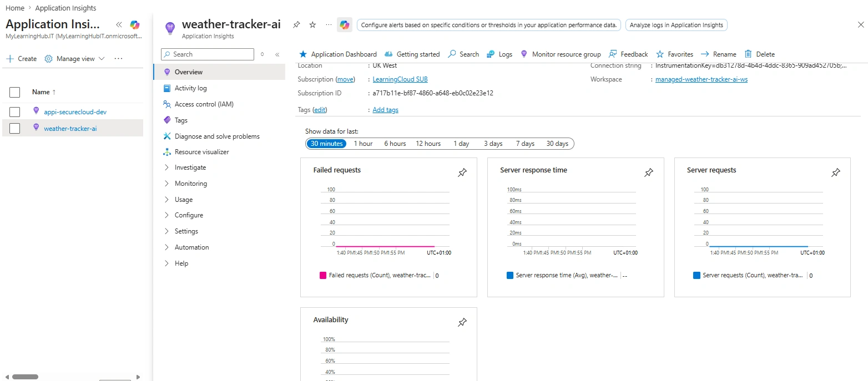Check the appi-securecloud-dev row checkbox
Viewport: 868px width, 381px height.
coord(15,112)
